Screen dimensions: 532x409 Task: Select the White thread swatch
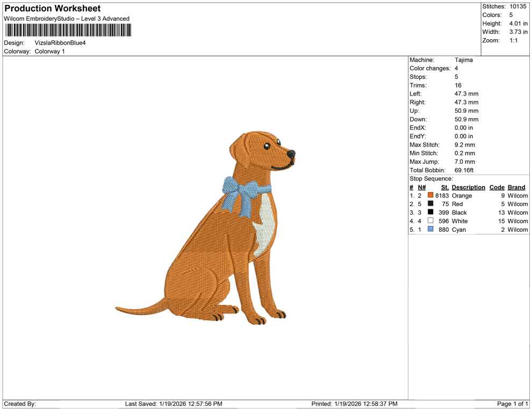[x=430, y=221]
